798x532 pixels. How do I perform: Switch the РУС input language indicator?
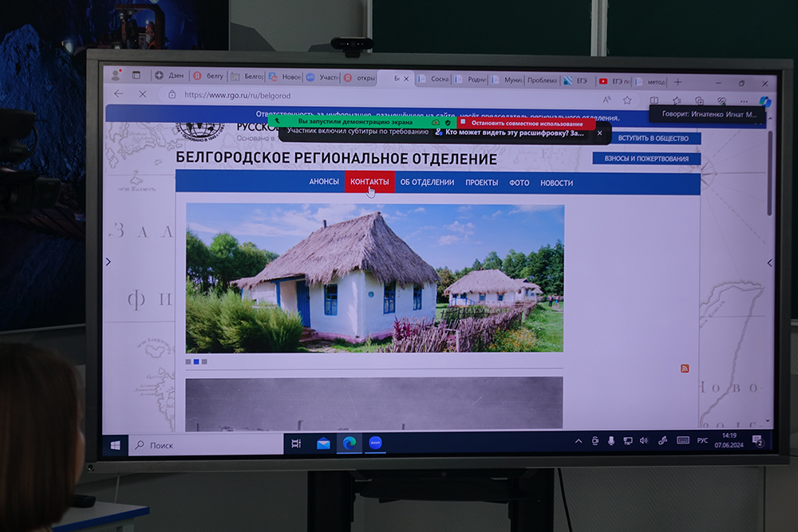click(x=702, y=440)
